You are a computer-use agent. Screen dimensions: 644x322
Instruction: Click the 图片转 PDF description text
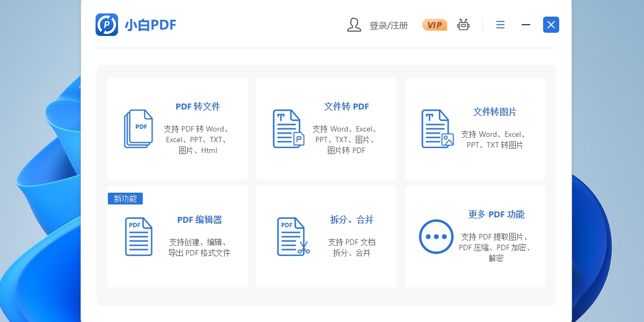[346, 150]
